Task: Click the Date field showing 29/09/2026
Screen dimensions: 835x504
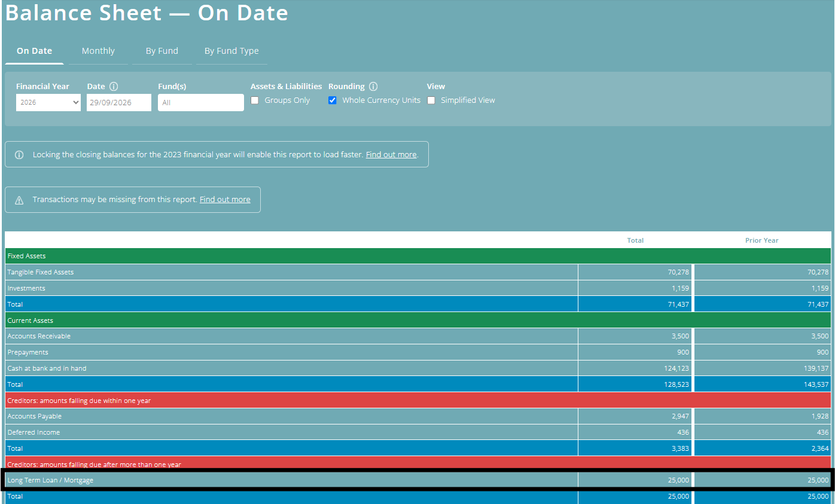Action: (119, 102)
